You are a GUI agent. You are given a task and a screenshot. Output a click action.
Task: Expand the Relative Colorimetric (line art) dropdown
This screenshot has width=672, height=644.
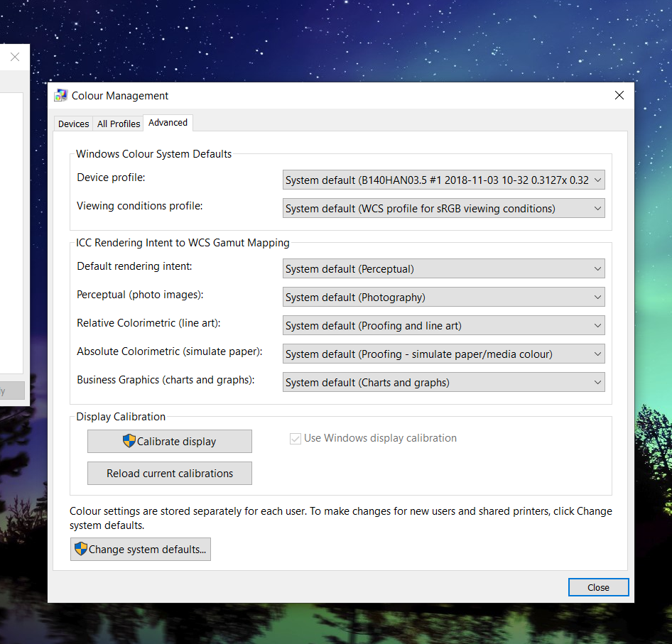point(443,326)
